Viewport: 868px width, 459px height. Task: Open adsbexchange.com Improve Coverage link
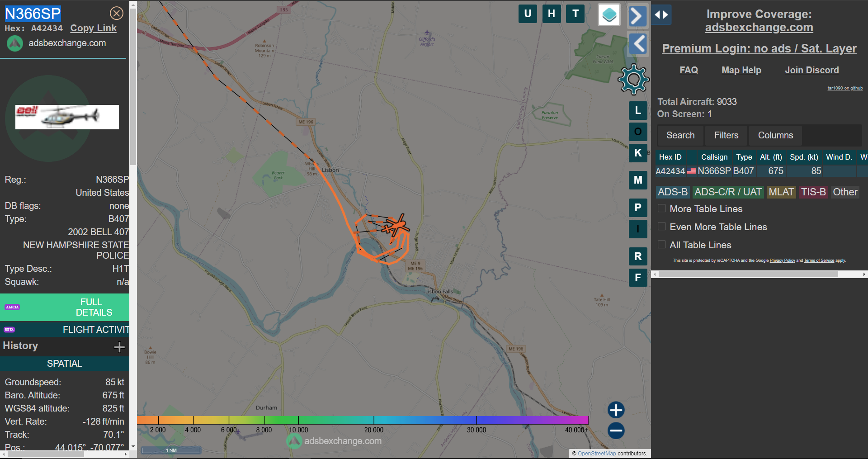[759, 28]
